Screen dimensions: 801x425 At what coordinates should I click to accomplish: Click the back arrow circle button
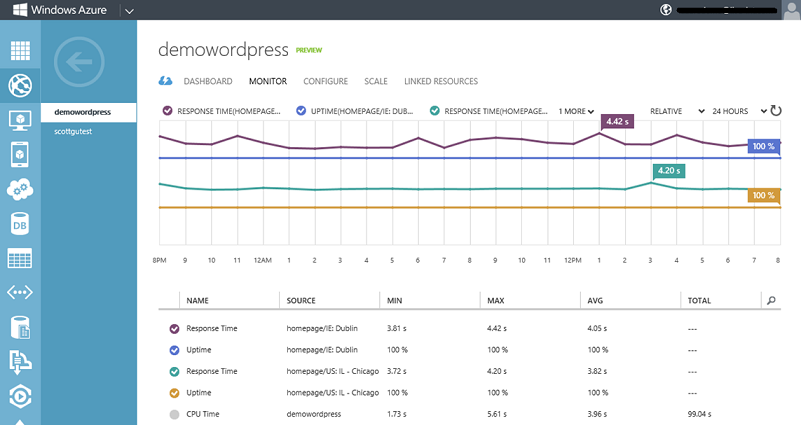point(79,62)
